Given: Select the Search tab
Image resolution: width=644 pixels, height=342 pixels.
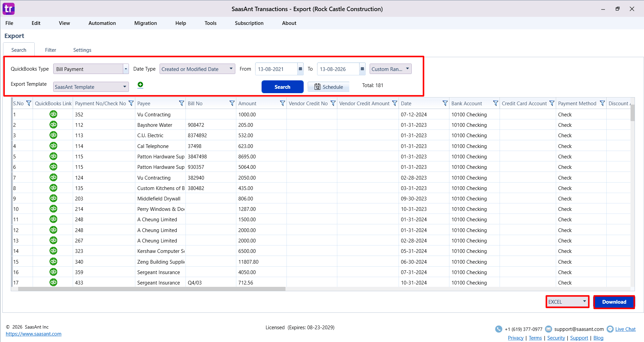Looking at the screenshot, I should pyautogui.click(x=19, y=50).
